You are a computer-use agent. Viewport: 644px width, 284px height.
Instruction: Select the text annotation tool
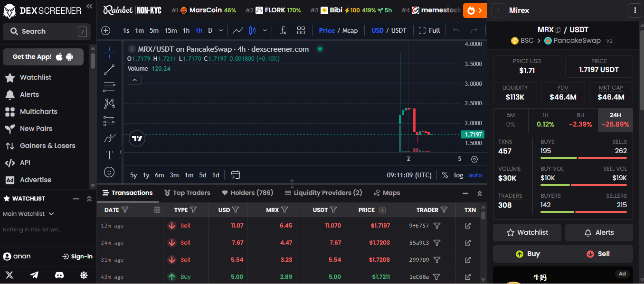[109, 155]
